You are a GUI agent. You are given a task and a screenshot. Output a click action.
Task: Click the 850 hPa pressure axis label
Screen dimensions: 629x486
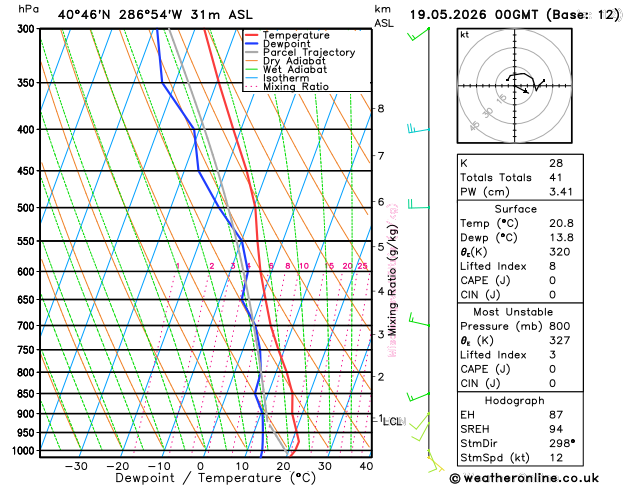(x=28, y=394)
